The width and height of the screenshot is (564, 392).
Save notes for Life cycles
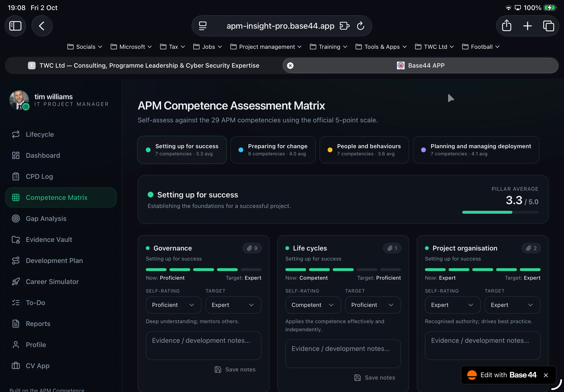[375, 377]
